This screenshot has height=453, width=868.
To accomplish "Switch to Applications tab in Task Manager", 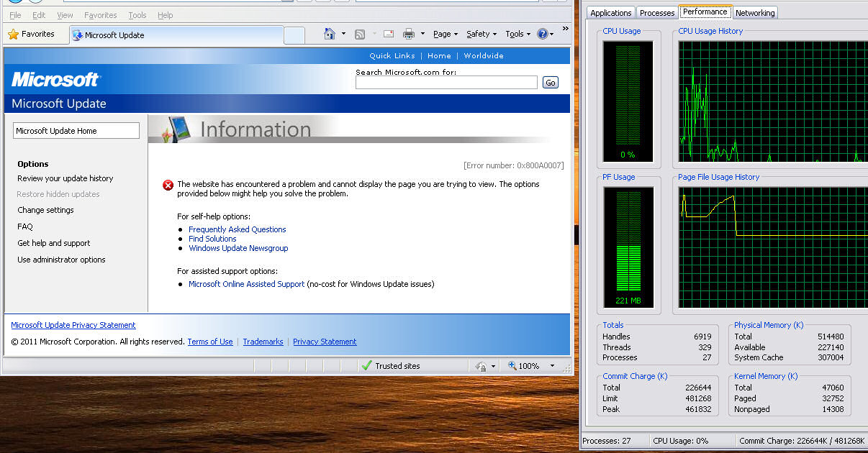I will pyautogui.click(x=610, y=13).
